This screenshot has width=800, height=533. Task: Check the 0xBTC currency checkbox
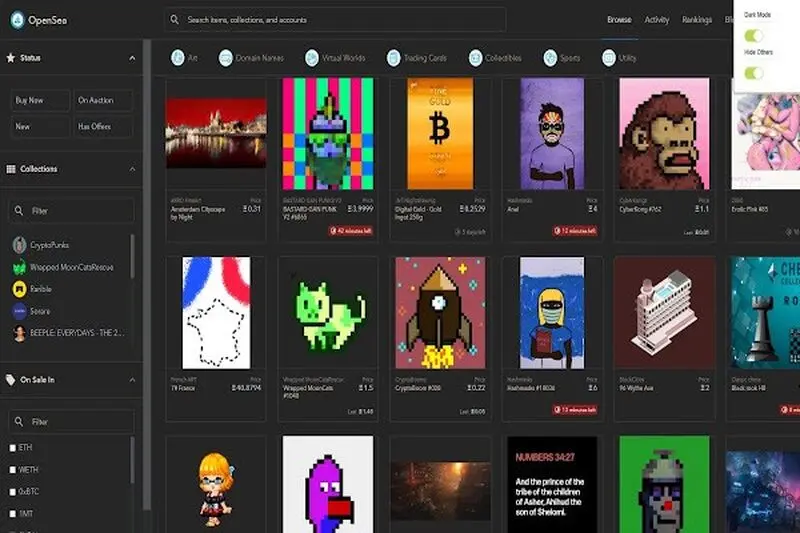coord(13,492)
